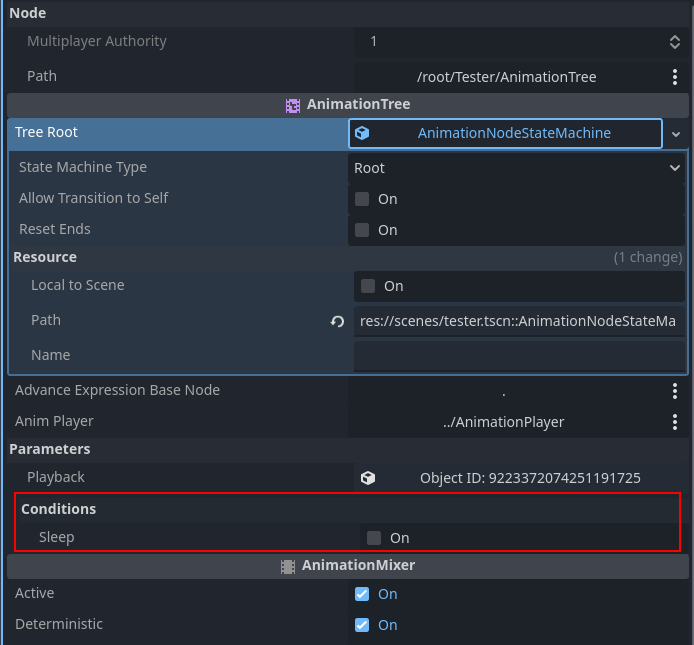
Task: Open the State Machine Type dropdown
Action: click(x=516, y=168)
